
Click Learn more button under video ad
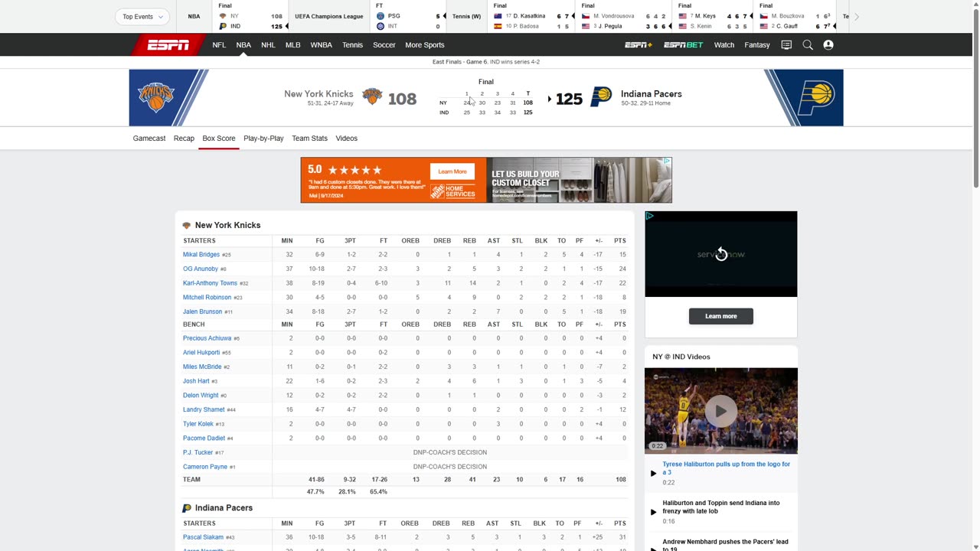(720, 316)
